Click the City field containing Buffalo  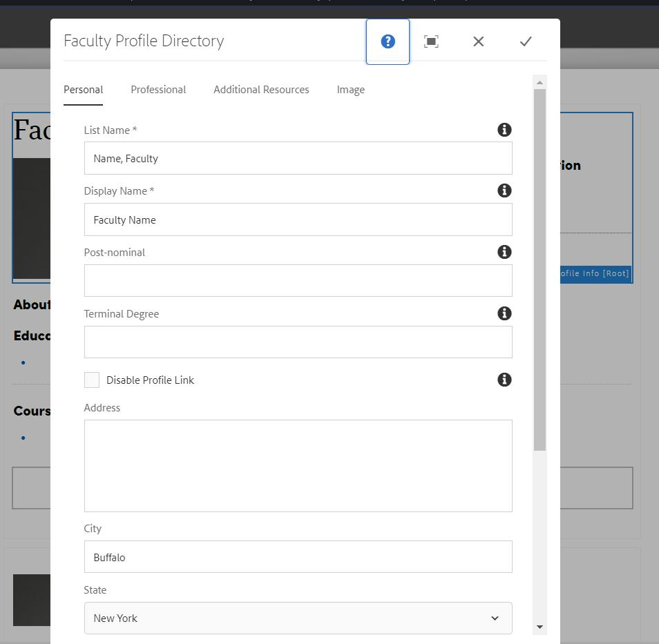298,557
